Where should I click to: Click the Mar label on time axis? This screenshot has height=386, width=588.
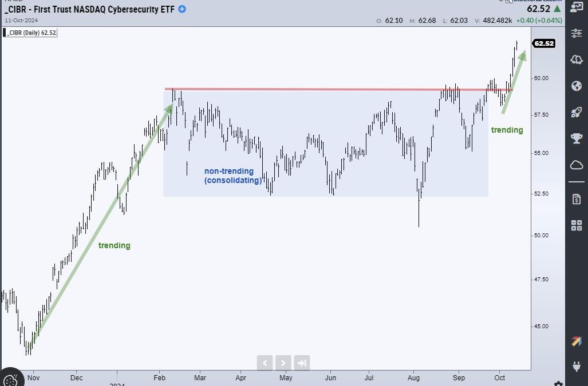pyautogui.click(x=200, y=377)
